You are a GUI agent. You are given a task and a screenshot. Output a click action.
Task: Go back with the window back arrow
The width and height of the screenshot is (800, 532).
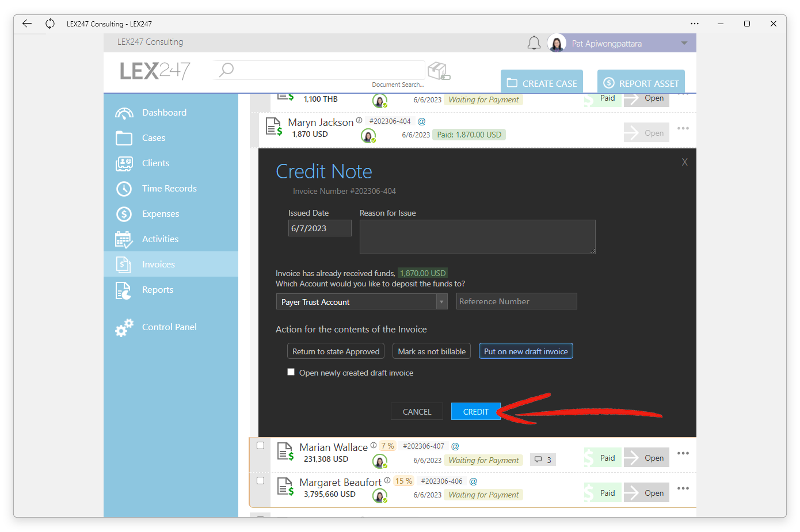click(26, 24)
